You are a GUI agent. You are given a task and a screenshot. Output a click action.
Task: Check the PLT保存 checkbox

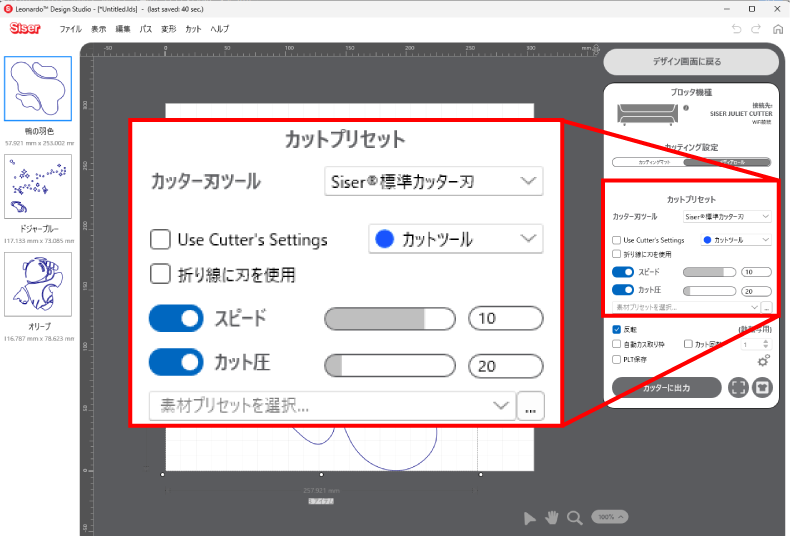coord(616,359)
